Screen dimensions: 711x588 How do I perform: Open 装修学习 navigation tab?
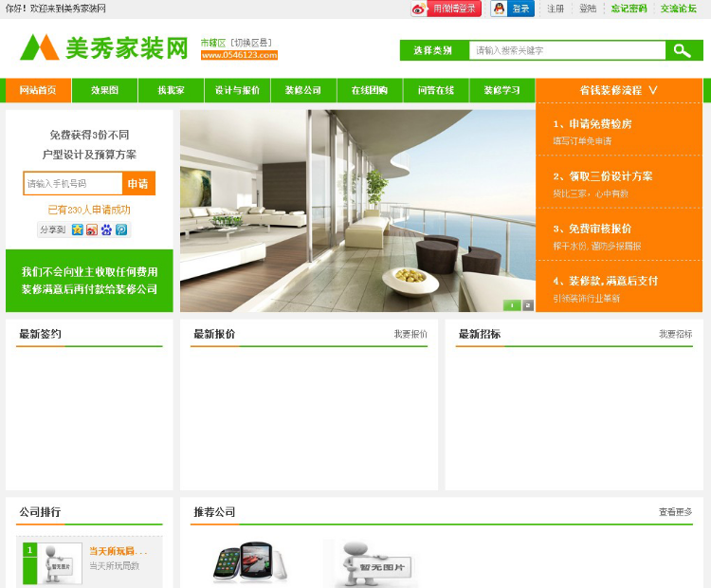click(x=501, y=90)
